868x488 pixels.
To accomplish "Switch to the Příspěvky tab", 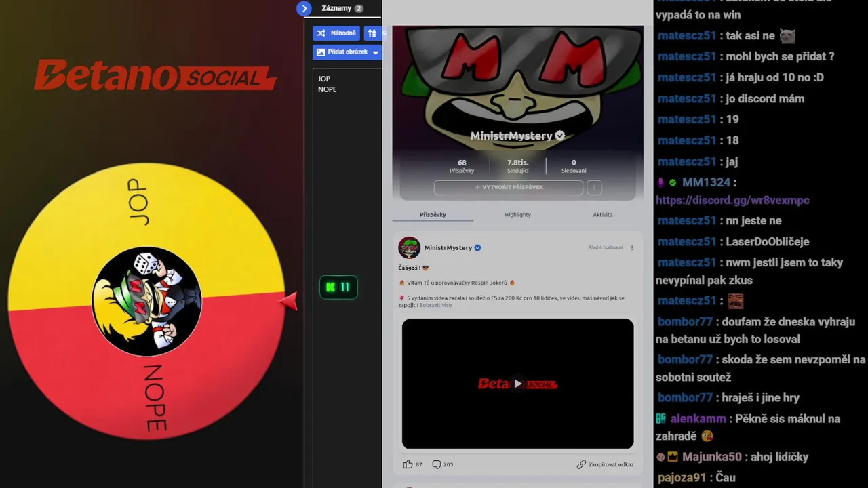I will [433, 215].
